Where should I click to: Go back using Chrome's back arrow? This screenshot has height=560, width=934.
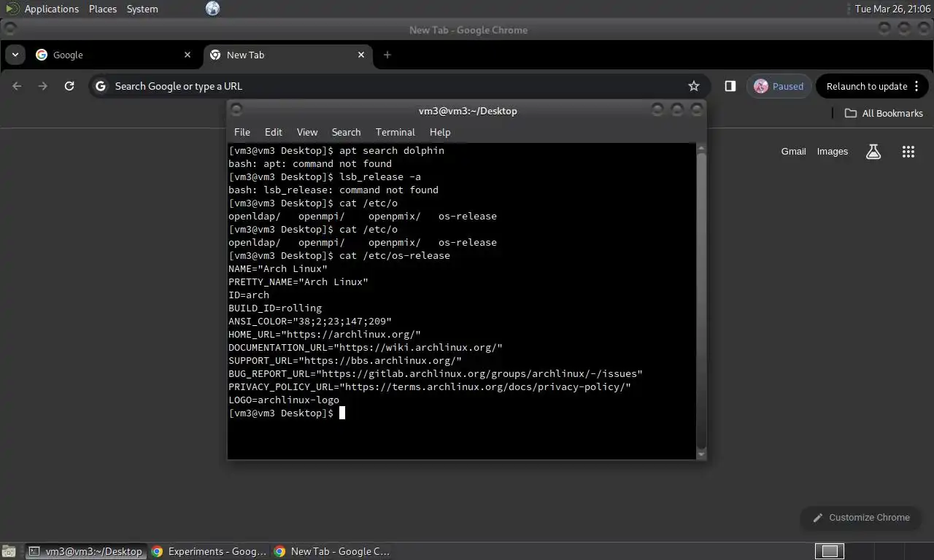click(17, 86)
